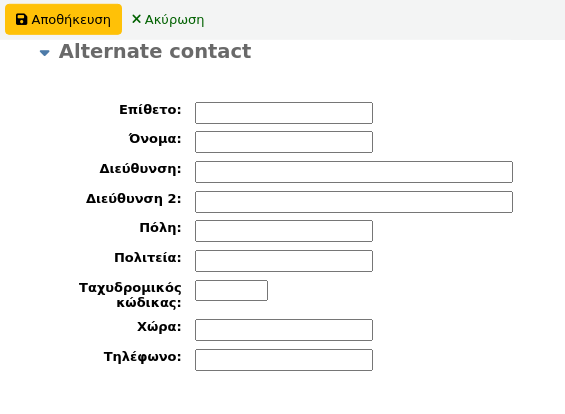The width and height of the screenshot is (565, 414).
Task: Focus the Όνομα input field
Action: (x=284, y=142)
